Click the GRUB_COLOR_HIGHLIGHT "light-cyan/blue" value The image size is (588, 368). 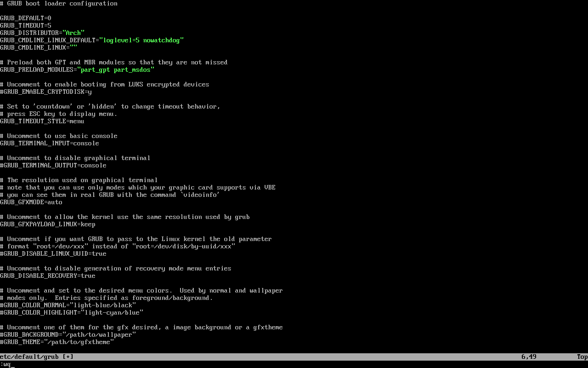pos(112,312)
